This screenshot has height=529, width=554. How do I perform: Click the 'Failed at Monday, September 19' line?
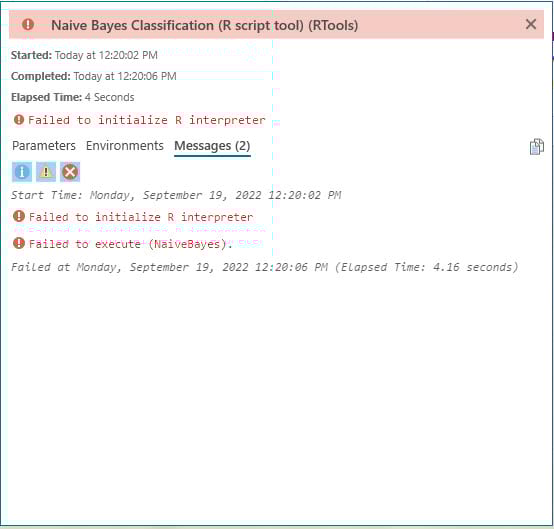coord(264,267)
